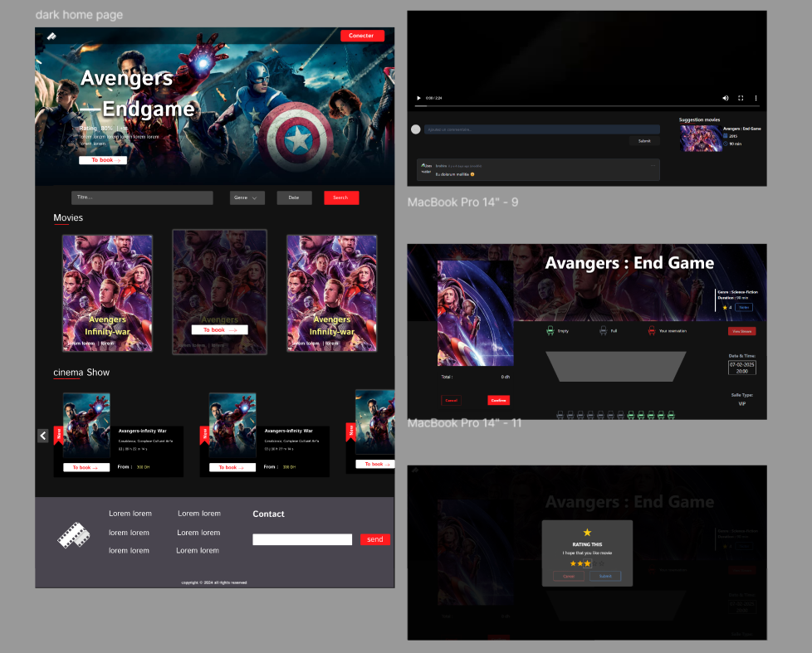
Task: Click the round avatar beside the comment field
Action: coord(415,129)
